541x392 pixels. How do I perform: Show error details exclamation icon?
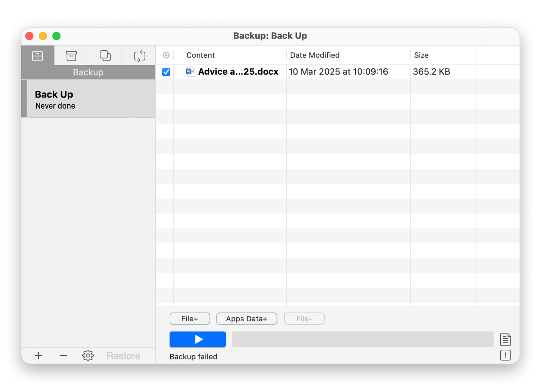[x=505, y=355]
